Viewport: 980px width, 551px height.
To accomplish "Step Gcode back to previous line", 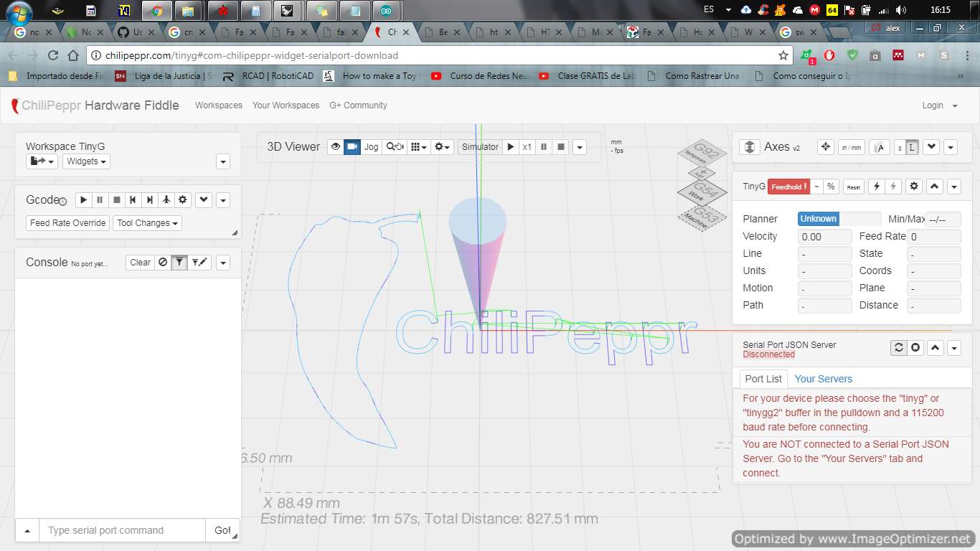I will click(133, 200).
